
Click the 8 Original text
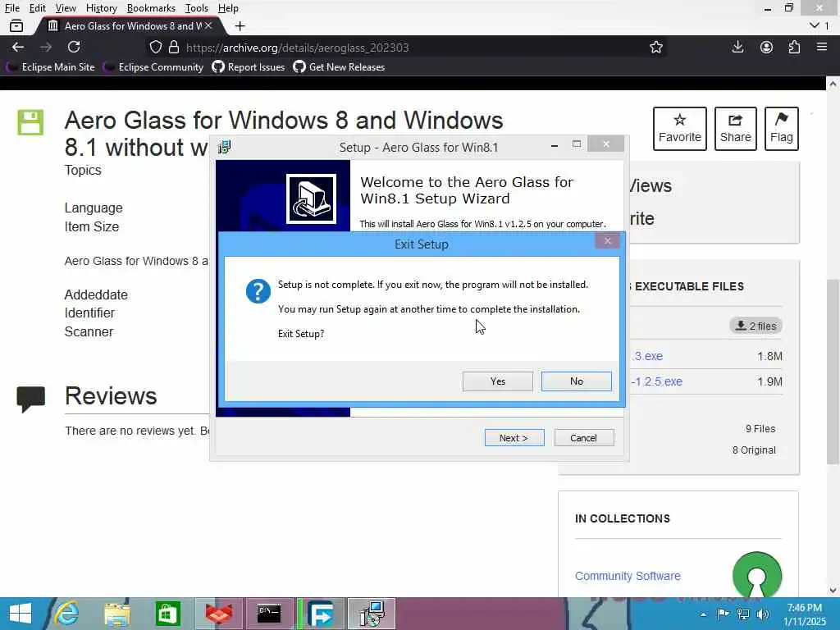754,450
